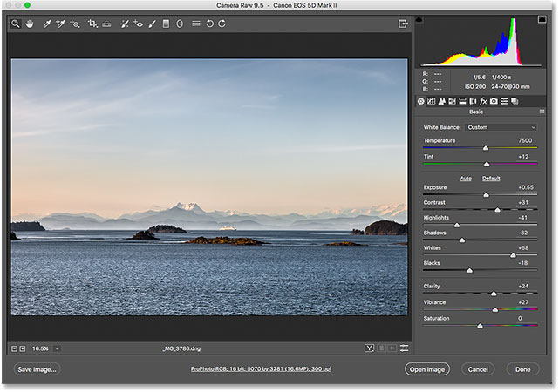Click the Save Image... button
559x392 pixels.
(x=37, y=369)
